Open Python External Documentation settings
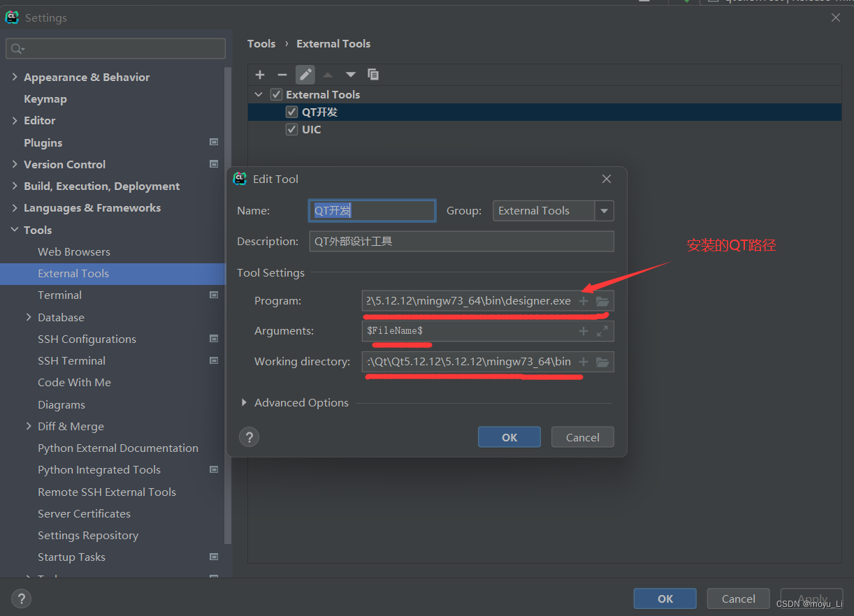This screenshot has height=616, width=854. coord(118,448)
